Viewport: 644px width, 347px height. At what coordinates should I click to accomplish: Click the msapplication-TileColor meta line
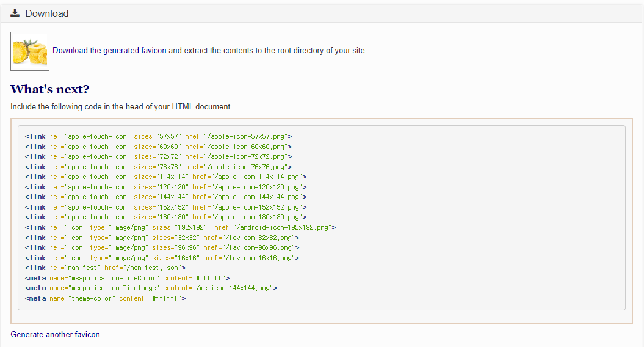(x=128, y=278)
